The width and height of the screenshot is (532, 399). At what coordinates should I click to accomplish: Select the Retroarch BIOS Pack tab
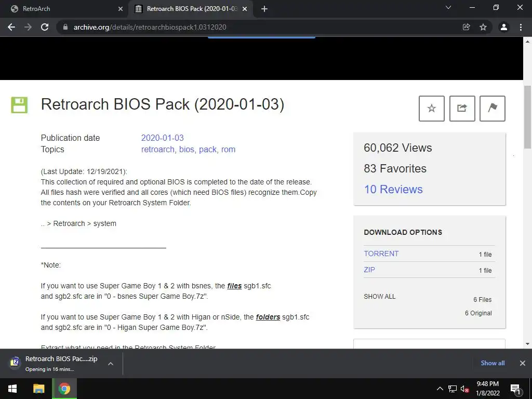[191, 9]
